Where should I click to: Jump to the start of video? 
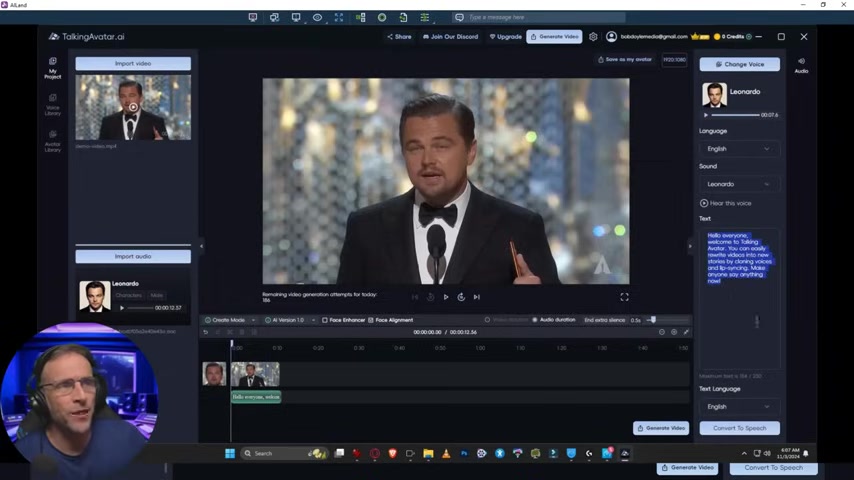[x=415, y=297]
